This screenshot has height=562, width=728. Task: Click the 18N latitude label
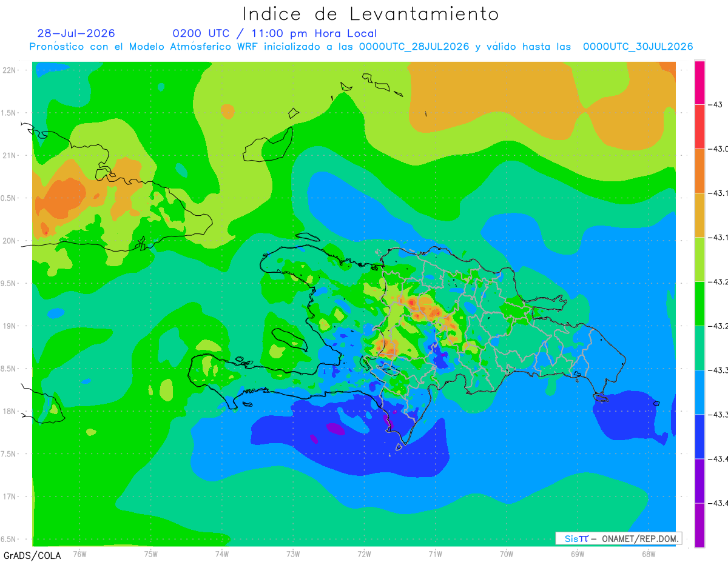(10, 412)
